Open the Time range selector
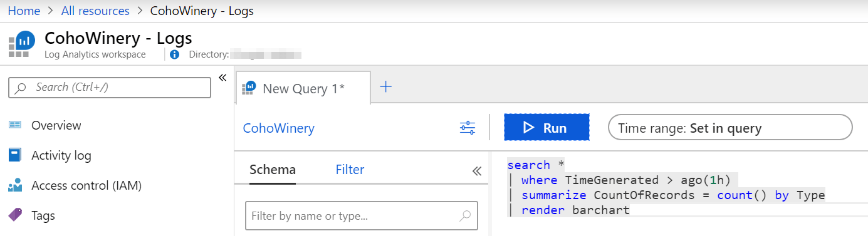The height and width of the screenshot is (236, 868). pyautogui.click(x=730, y=128)
